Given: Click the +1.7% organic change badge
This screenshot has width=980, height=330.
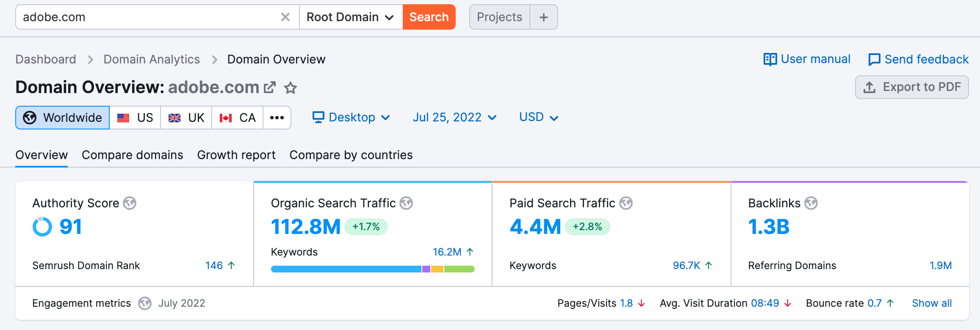Looking at the screenshot, I should pos(366,227).
